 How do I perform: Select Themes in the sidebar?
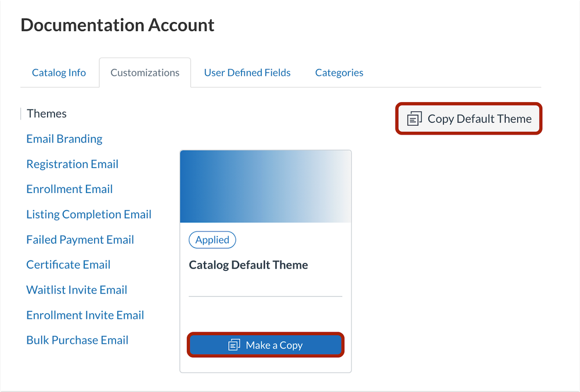pyautogui.click(x=46, y=114)
